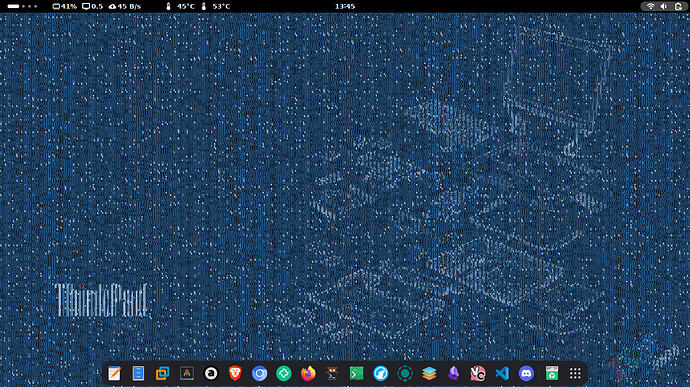This screenshot has width=690, height=387.
Task: Launch the stacked colored layers app
Action: coord(429,373)
